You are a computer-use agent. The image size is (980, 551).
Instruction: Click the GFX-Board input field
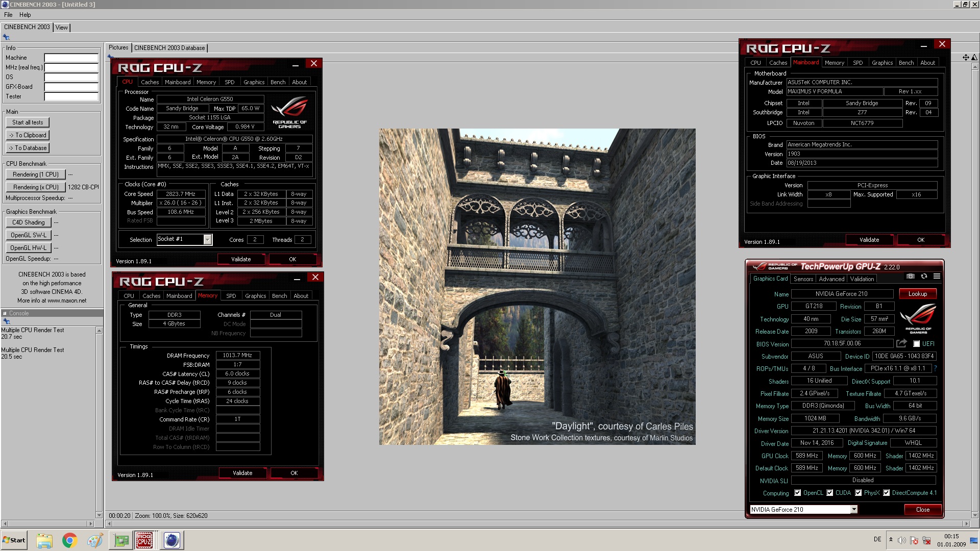point(71,87)
